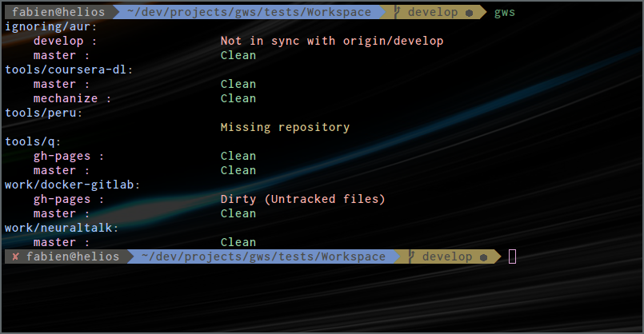This screenshot has width=644, height=334.
Task: Click the Not in sync with origin/develop status
Action: [332, 41]
